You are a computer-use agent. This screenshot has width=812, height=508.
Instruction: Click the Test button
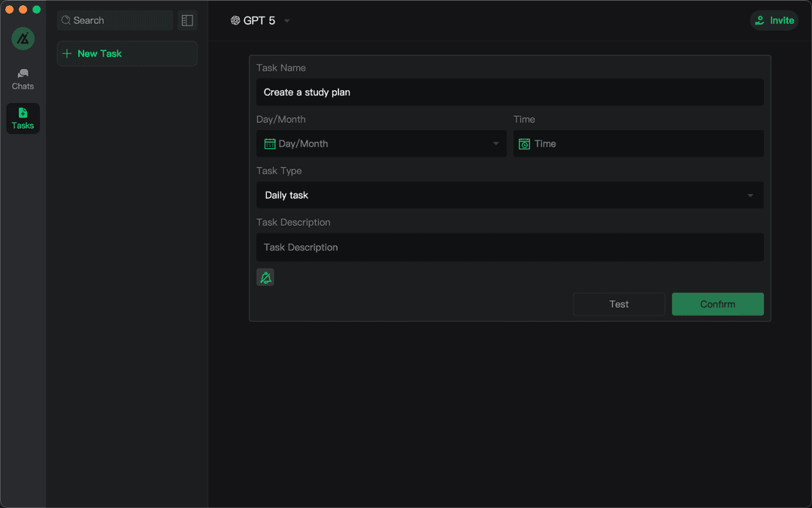coord(619,304)
